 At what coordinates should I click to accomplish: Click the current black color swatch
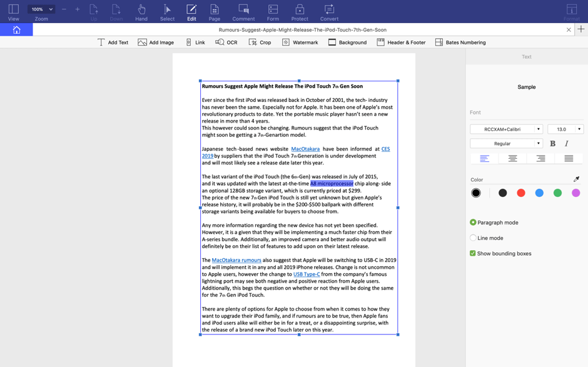(476, 193)
